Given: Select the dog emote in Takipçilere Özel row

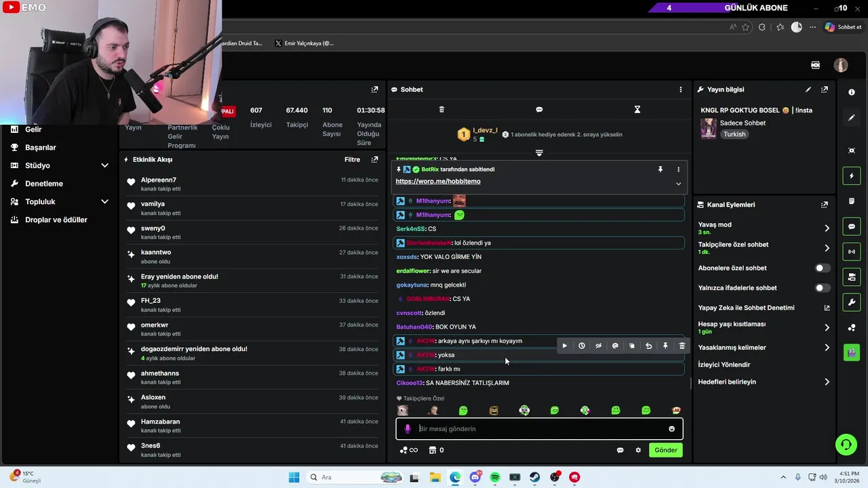Looking at the screenshot, I should [403, 411].
